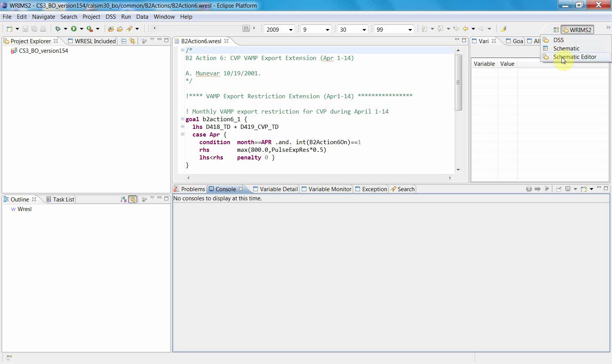Screen dimensions: 612x364
Task: Click the Save All toolbar icon
Action: coord(34,29)
